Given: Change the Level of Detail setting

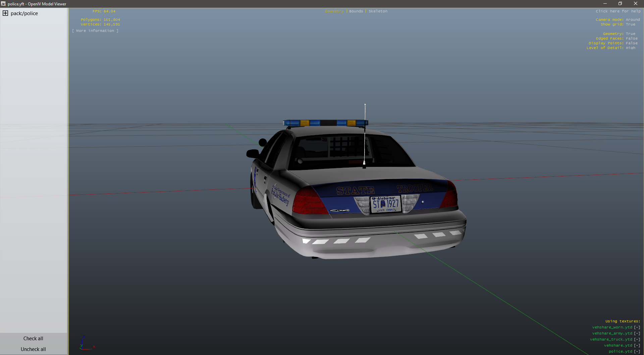Looking at the screenshot, I should click(630, 48).
